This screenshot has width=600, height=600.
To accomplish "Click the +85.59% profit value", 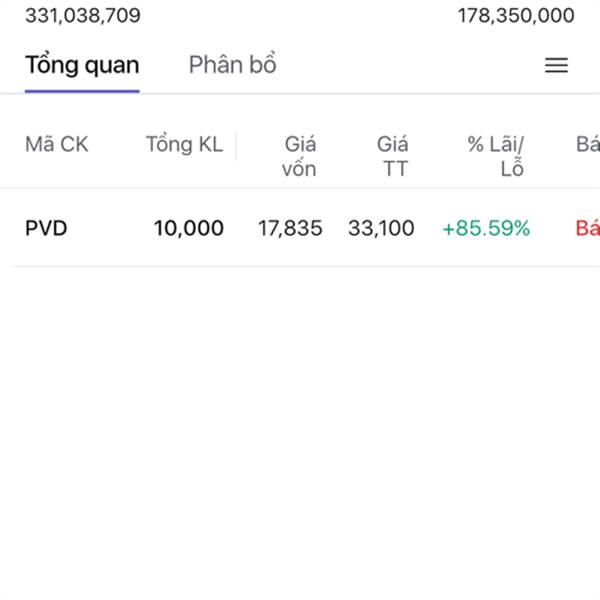I will pos(486,229).
